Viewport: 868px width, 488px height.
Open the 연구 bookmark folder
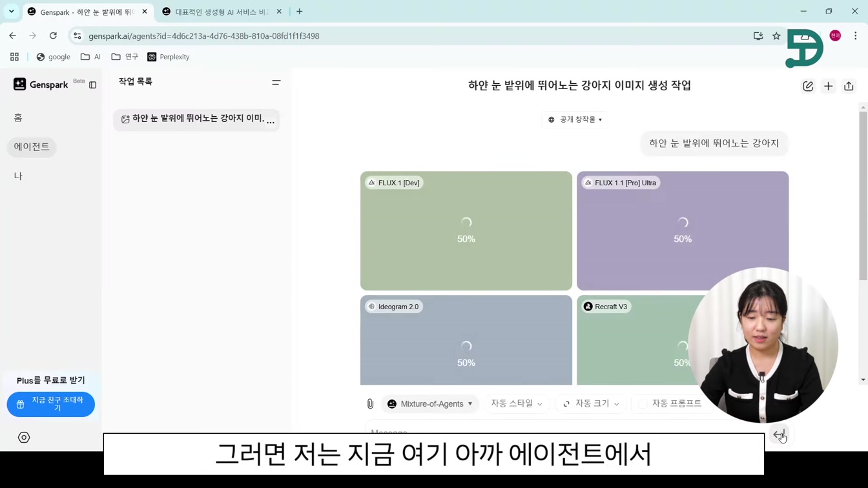click(125, 57)
